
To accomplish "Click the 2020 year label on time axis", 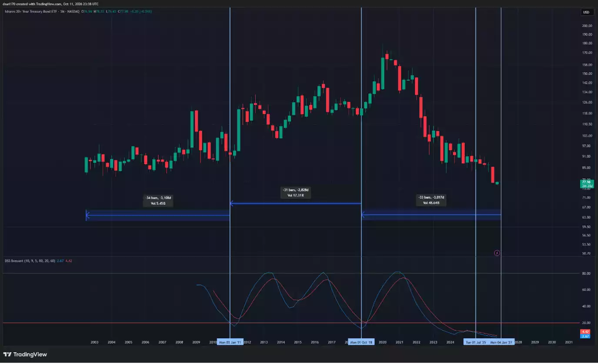I will click(383, 342).
